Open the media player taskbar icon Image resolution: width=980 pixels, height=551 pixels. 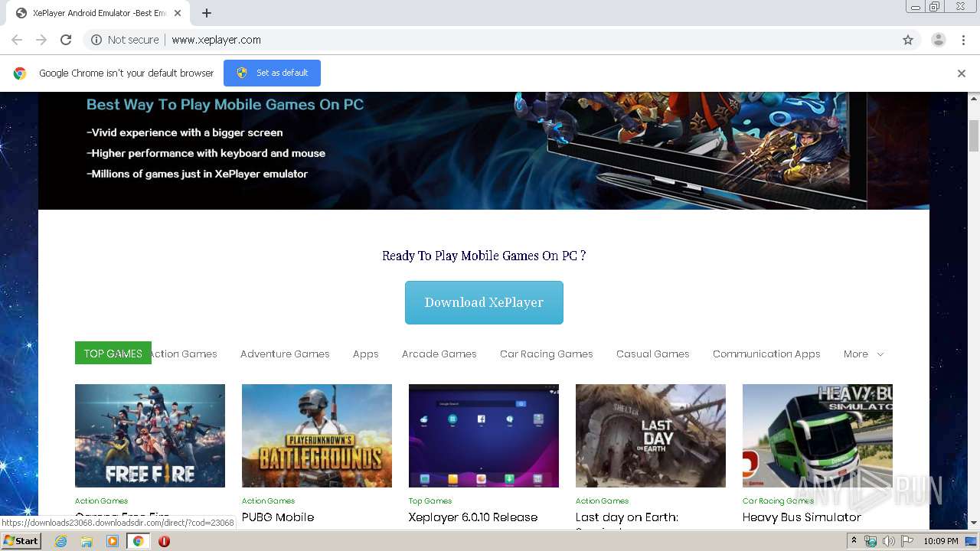coord(113,541)
